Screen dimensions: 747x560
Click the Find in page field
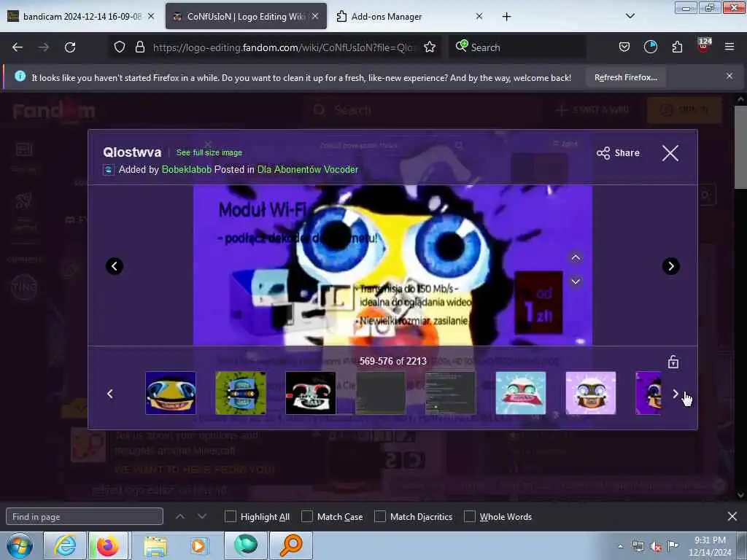point(85,517)
